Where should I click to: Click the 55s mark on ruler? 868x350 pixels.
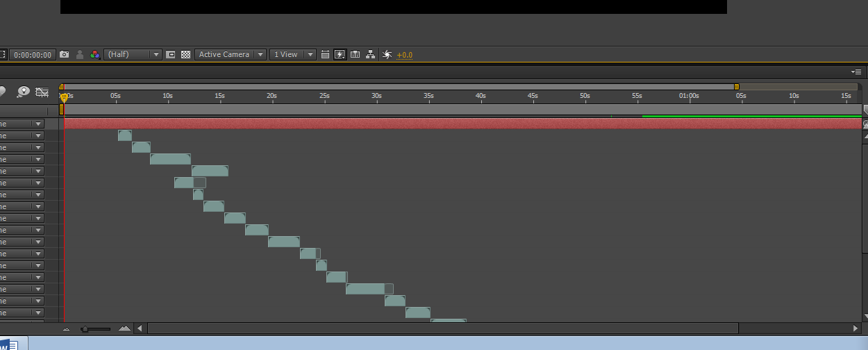coord(637,96)
